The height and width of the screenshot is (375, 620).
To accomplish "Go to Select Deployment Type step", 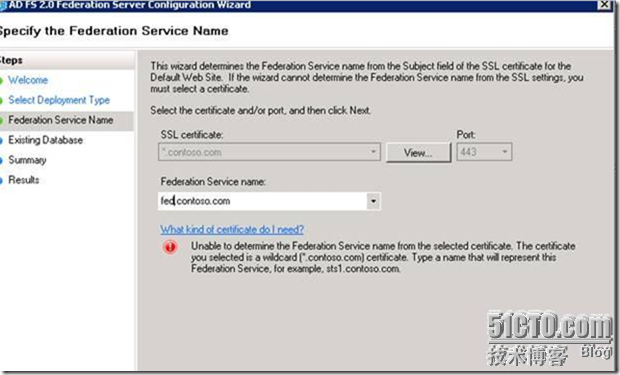I will [59, 100].
